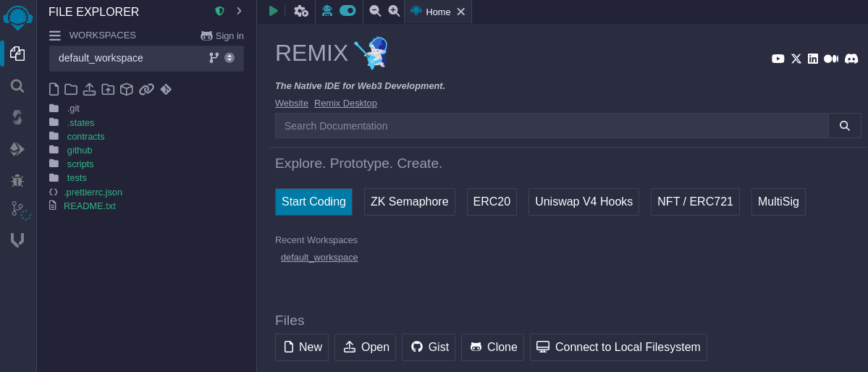Open the Remix X (Twitter) icon
This screenshot has height=372, width=868.
tap(796, 59)
